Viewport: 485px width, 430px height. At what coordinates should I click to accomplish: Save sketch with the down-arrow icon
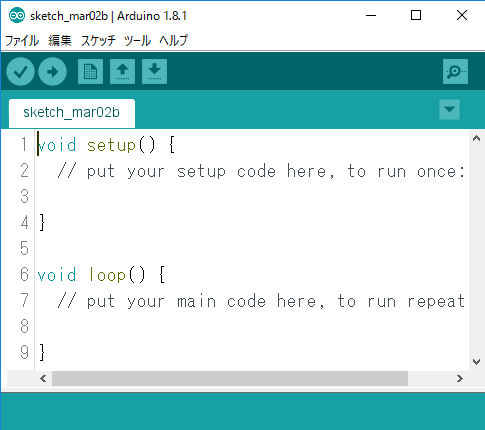(154, 72)
